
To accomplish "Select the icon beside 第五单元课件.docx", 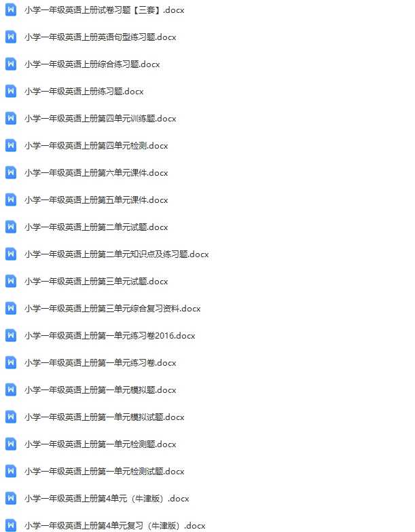I will tap(11, 199).
